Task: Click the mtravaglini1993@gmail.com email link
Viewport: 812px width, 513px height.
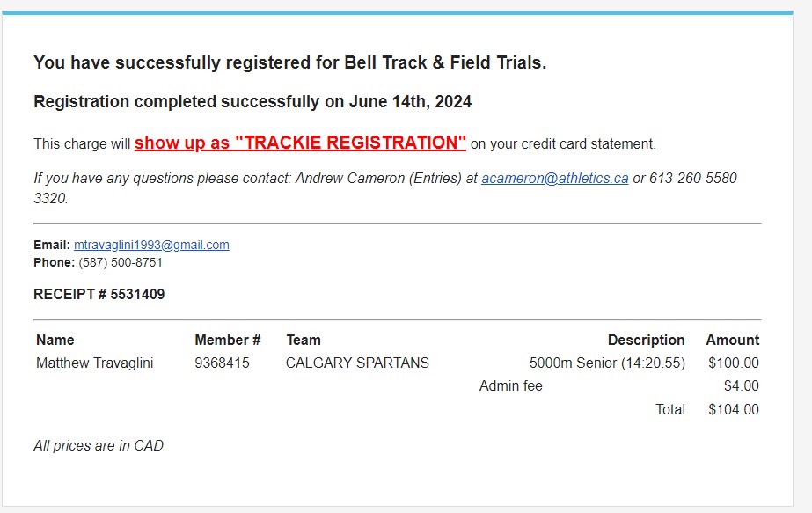Action: pyautogui.click(x=151, y=245)
